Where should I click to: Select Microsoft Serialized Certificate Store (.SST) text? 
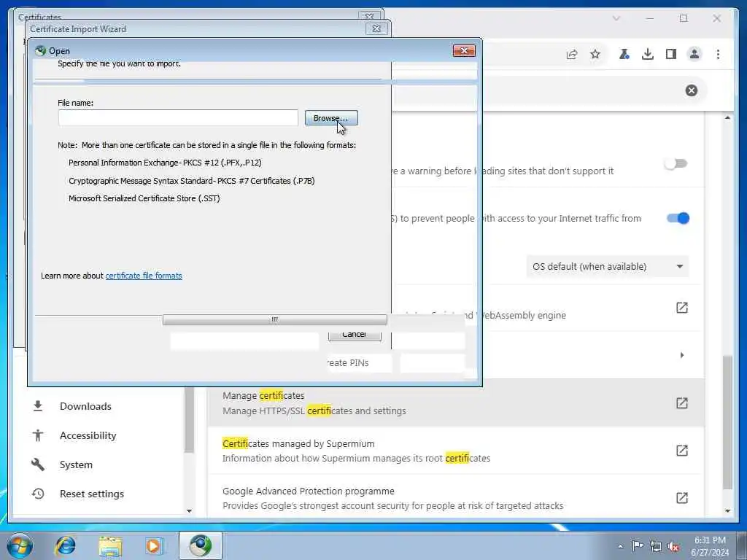pos(144,198)
